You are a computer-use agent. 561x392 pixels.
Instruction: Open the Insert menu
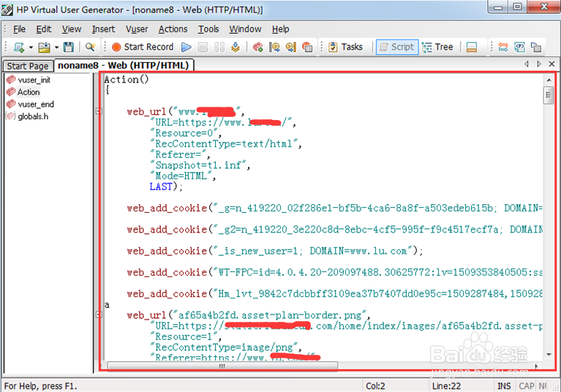103,29
